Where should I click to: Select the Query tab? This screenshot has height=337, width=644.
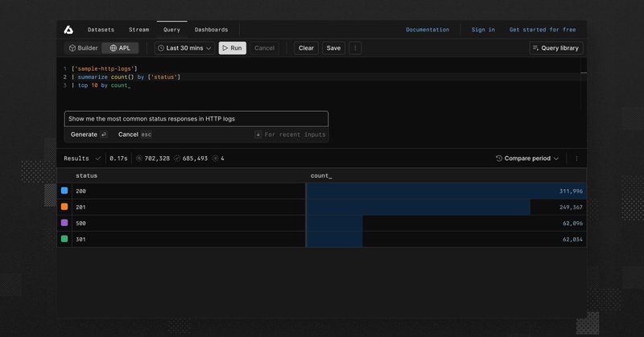[171, 30]
